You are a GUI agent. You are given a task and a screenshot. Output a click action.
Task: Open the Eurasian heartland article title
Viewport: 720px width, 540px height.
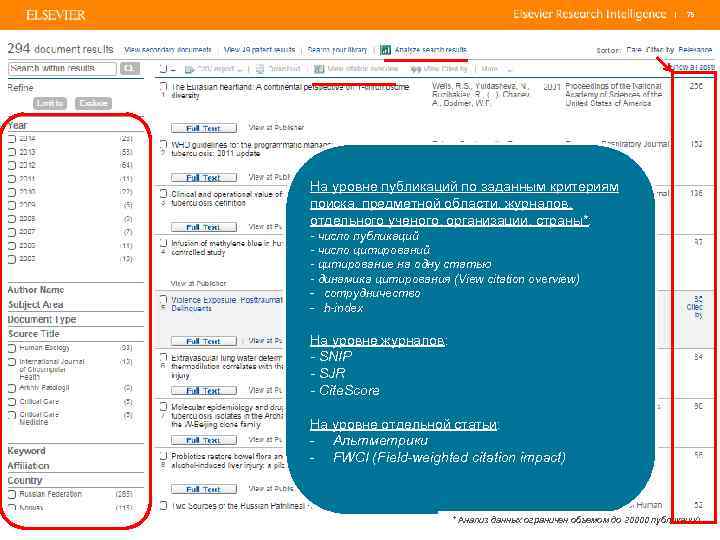[x=290, y=90]
